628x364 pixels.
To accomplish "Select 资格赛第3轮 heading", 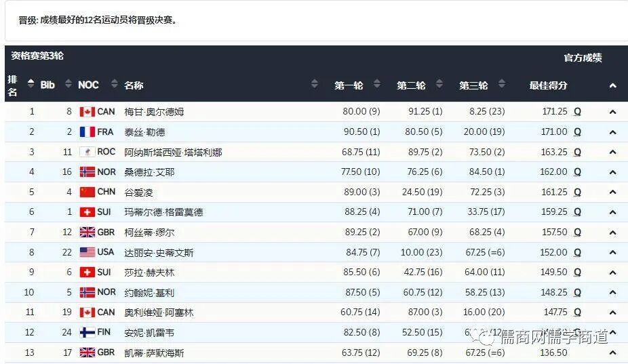I will point(37,56).
